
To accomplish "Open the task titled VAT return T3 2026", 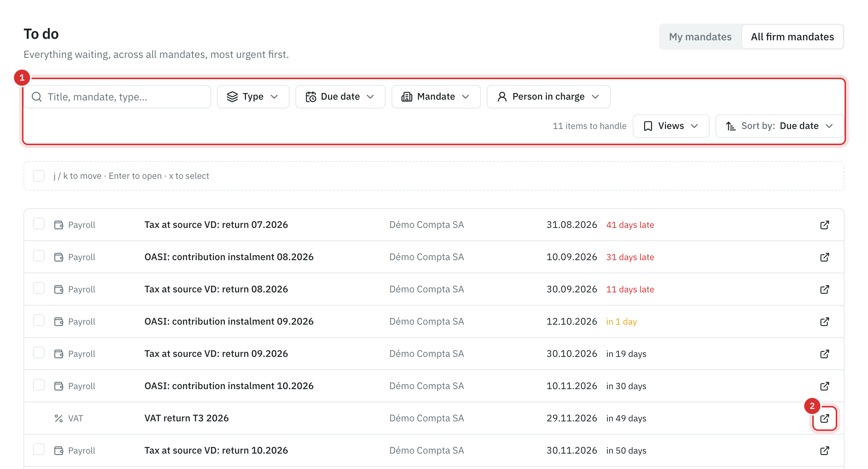I will 187,418.
